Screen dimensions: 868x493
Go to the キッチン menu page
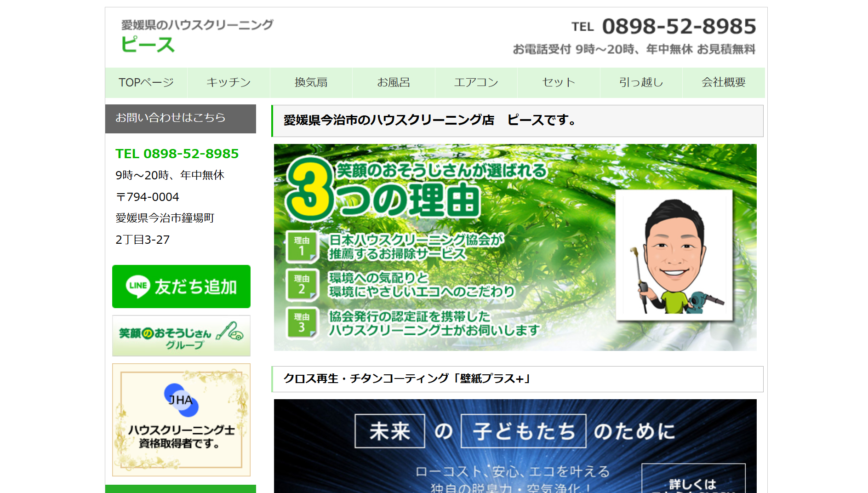[228, 82]
